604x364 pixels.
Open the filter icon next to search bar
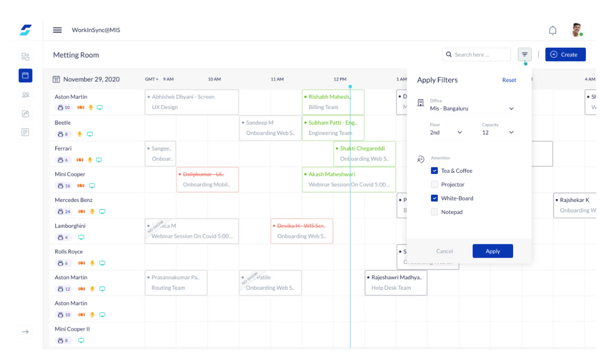pyautogui.click(x=525, y=54)
